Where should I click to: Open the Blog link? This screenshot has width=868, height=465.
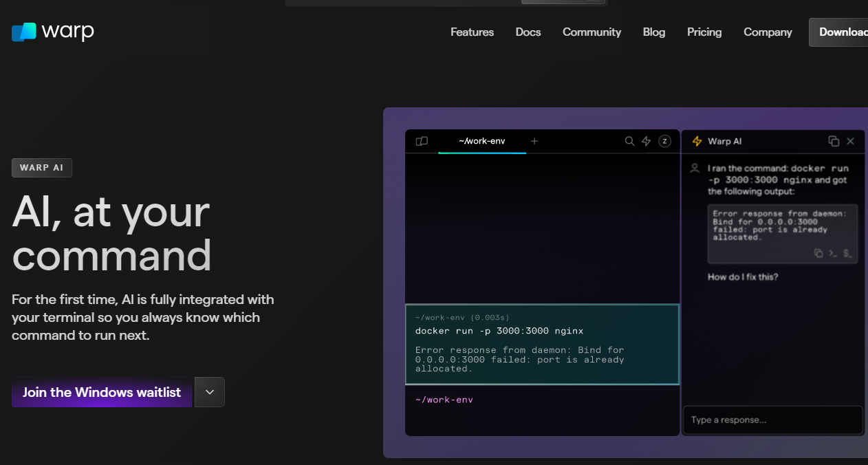tap(654, 32)
